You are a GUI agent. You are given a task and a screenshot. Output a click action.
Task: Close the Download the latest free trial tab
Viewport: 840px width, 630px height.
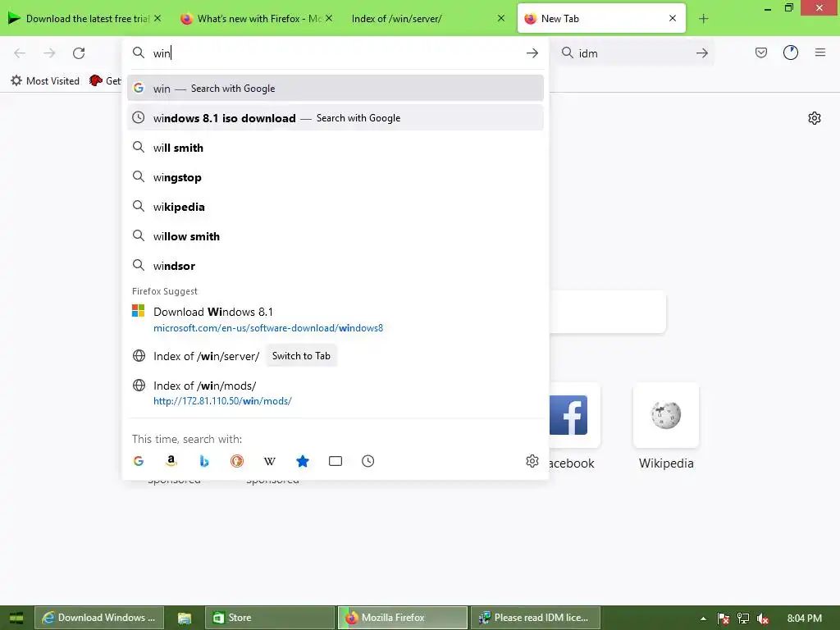pos(157,18)
